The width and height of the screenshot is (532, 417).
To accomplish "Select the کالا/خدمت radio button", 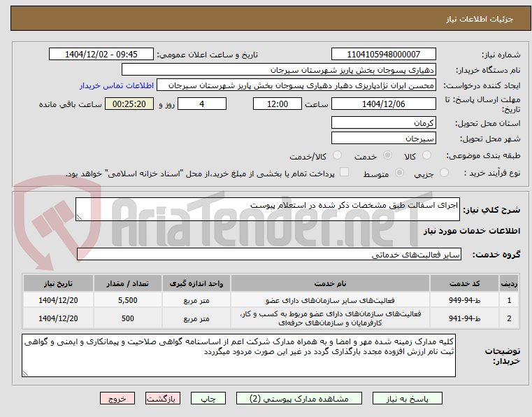I will tap(337, 155).
